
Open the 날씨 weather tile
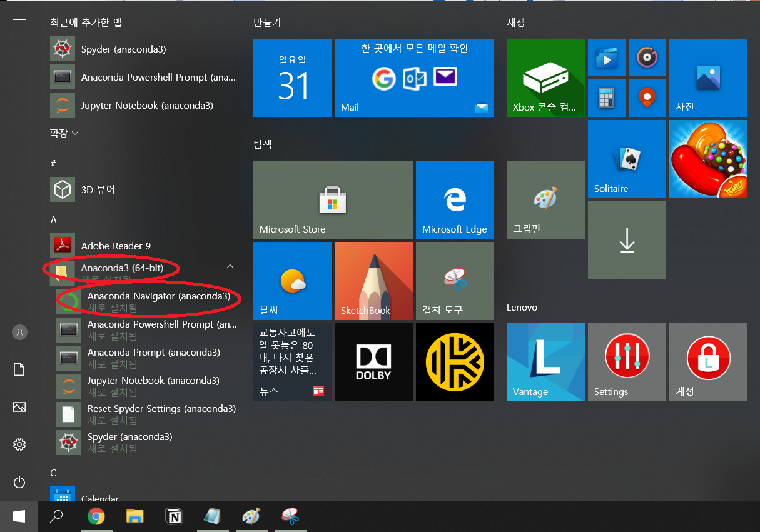point(292,281)
